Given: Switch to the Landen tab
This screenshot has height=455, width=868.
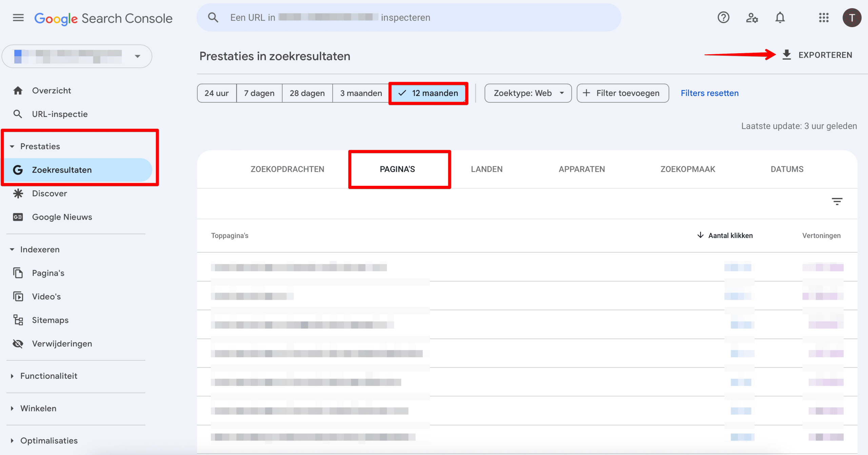Looking at the screenshot, I should [487, 169].
